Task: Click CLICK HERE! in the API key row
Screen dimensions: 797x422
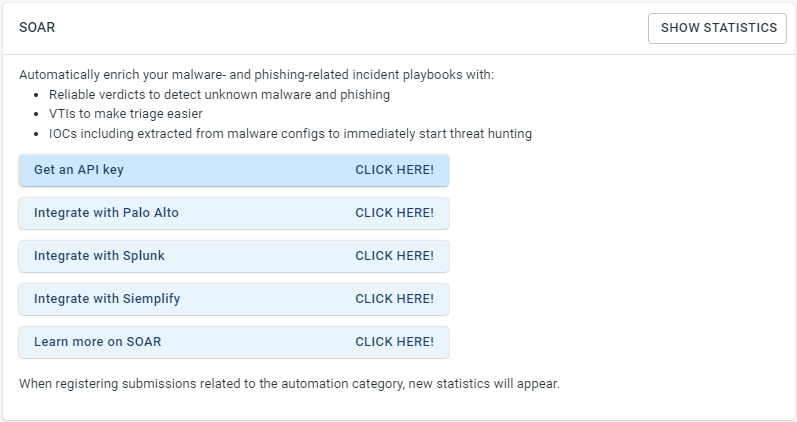Action: 394,170
